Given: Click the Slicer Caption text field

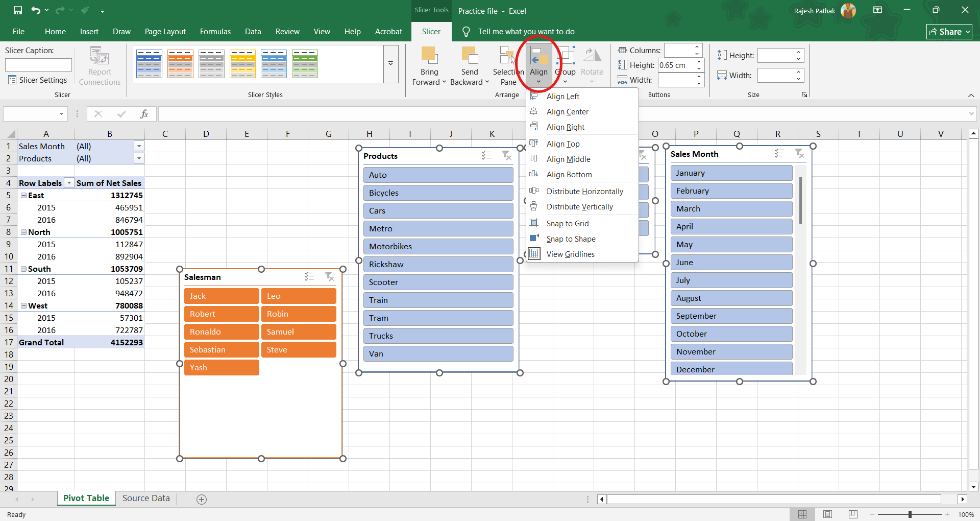Looking at the screenshot, I should tap(38, 65).
